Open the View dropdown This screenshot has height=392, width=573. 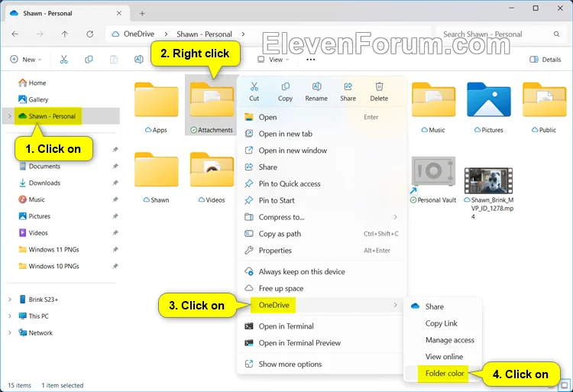[x=274, y=59]
